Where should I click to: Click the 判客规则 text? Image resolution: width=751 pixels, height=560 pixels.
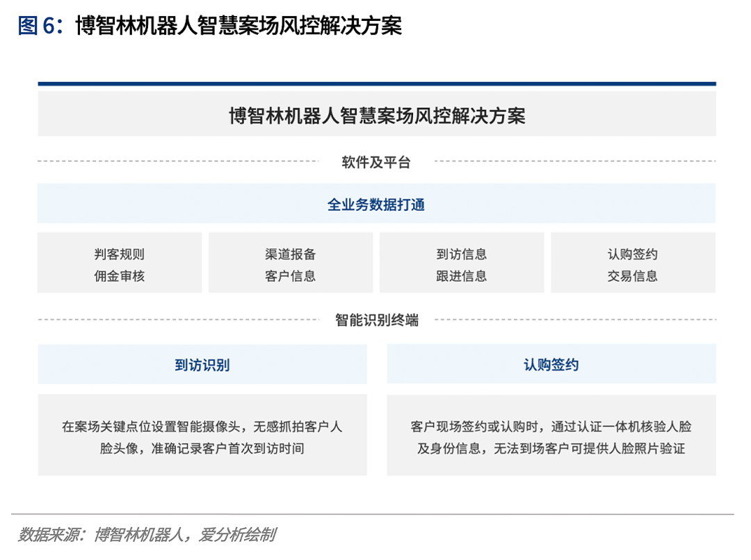120,255
